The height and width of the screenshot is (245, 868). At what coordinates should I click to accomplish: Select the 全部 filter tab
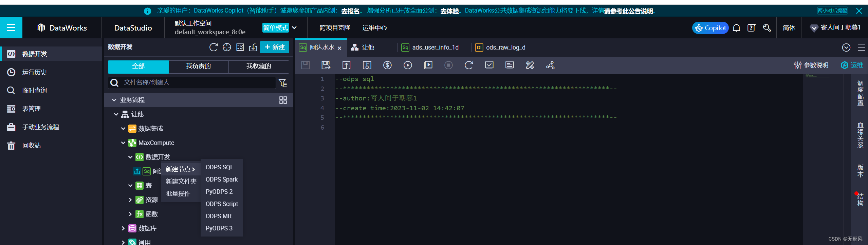(x=138, y=67)
